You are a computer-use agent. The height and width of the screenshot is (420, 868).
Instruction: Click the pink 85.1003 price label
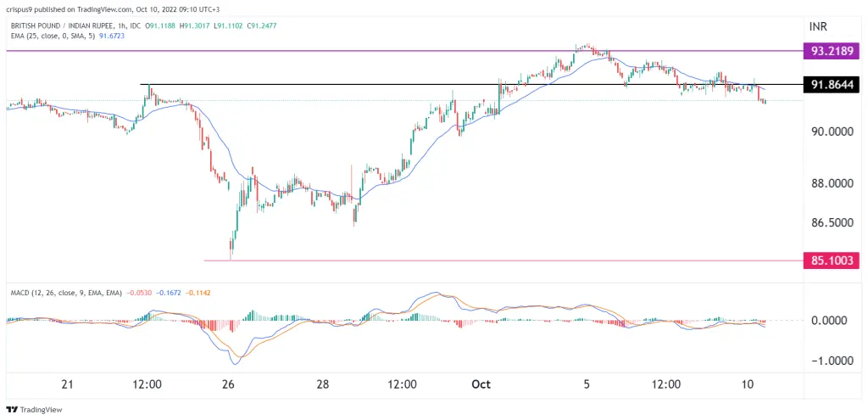click(832, 260)
